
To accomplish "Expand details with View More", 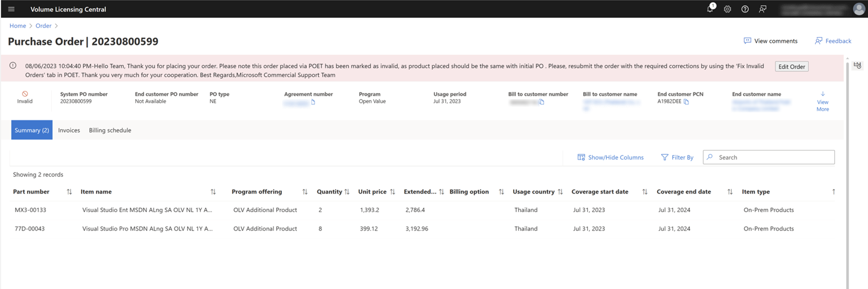I will coord(823,102).
